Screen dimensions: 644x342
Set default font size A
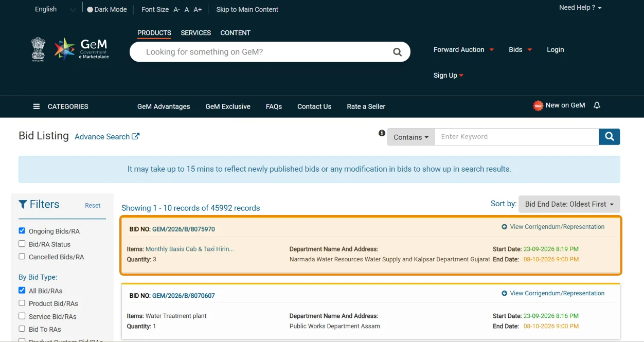tap(187, 9)
